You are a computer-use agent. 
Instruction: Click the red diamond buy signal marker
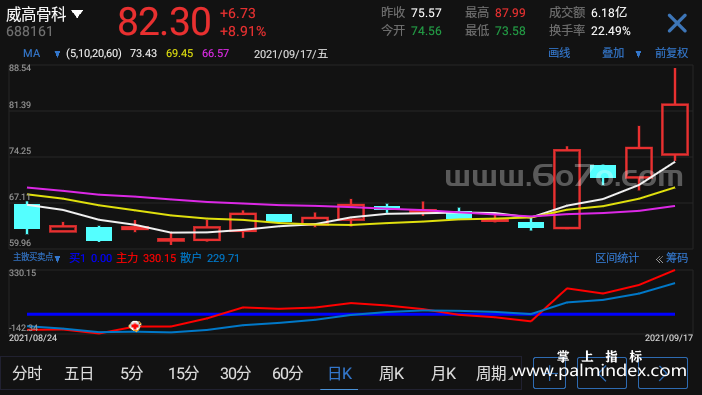135,326
